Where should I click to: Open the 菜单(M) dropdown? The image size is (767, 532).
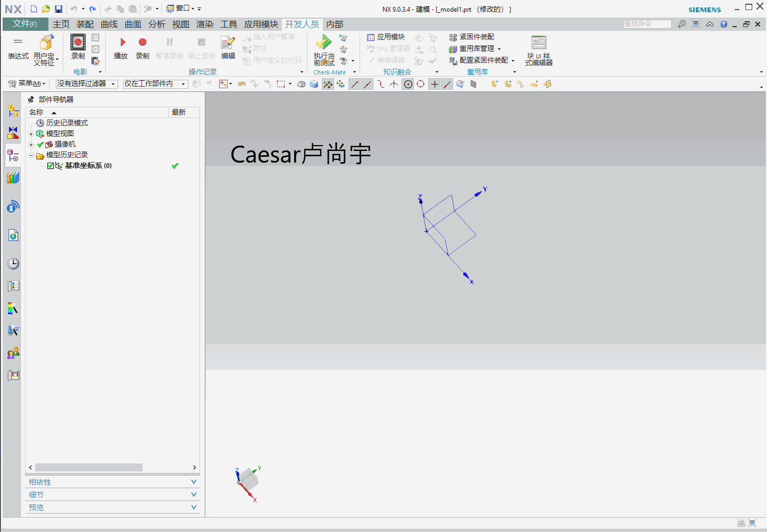click(x=27, y=84)
